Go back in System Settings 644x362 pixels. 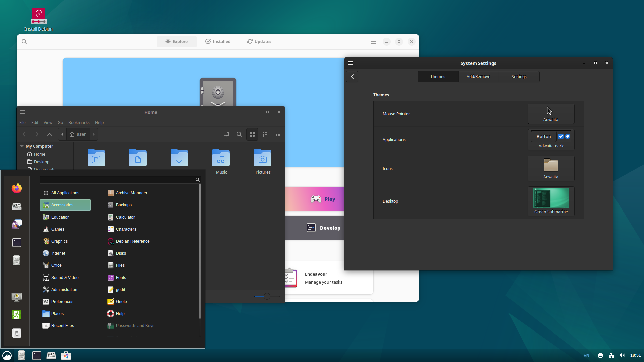coord(352,77)
